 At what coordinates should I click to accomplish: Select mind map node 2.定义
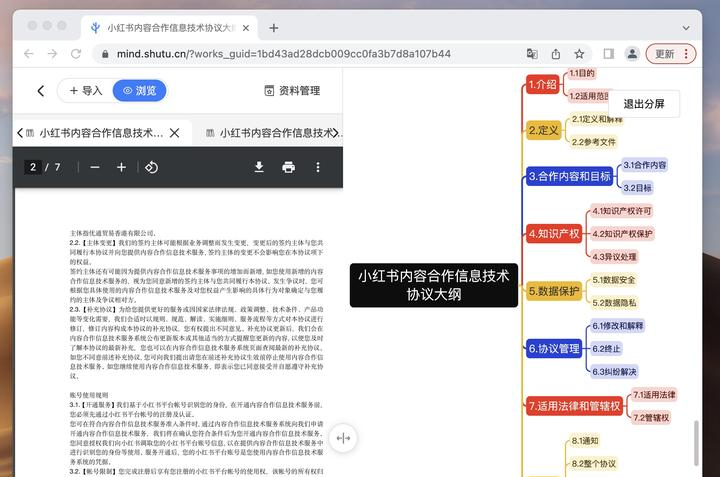pos(543,130)
